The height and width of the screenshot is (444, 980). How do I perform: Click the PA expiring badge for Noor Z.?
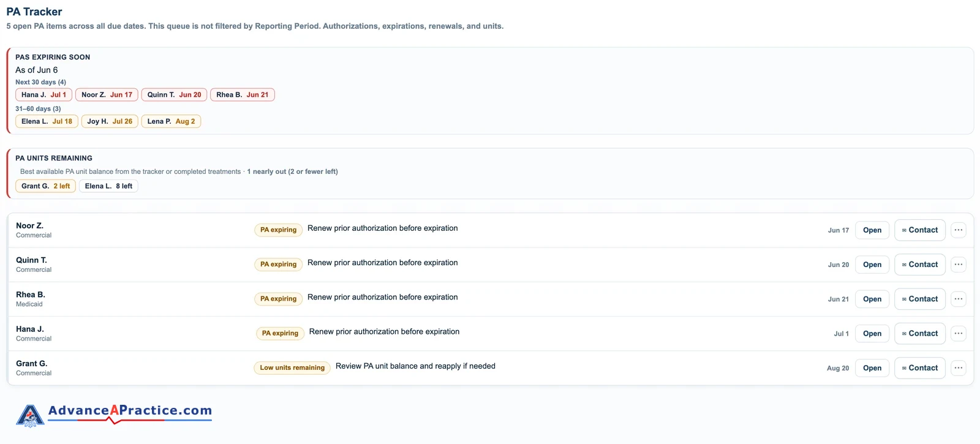[x=278, y=230]
